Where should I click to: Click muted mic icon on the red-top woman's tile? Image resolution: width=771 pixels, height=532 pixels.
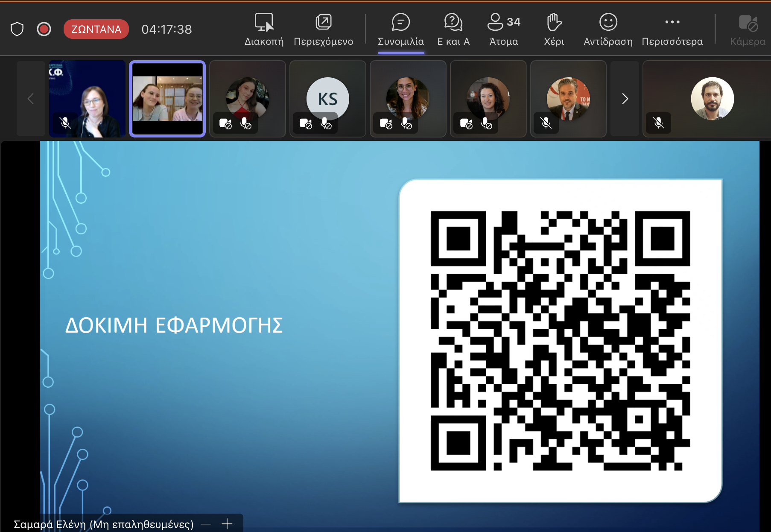[245, 124]
